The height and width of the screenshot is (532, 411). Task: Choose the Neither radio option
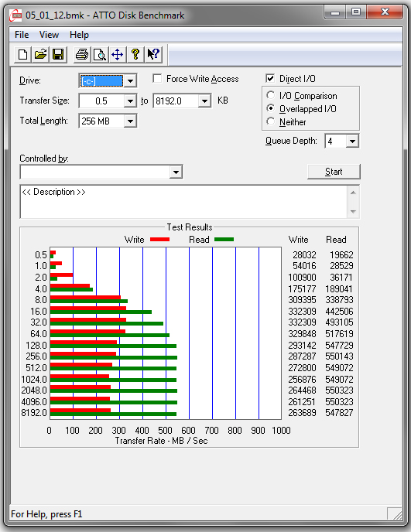pyautogui.click(x=270, y=121)
